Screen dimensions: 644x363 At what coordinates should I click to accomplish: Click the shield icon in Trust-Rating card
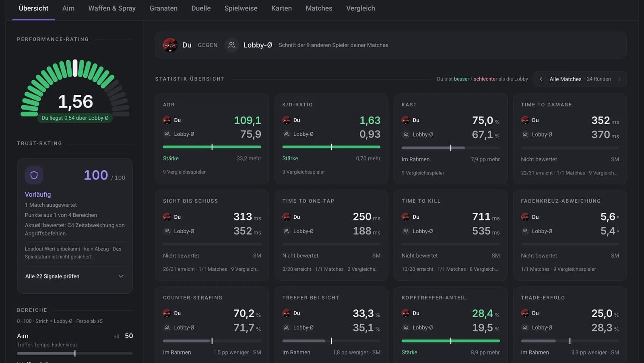[x=34, y=175]
